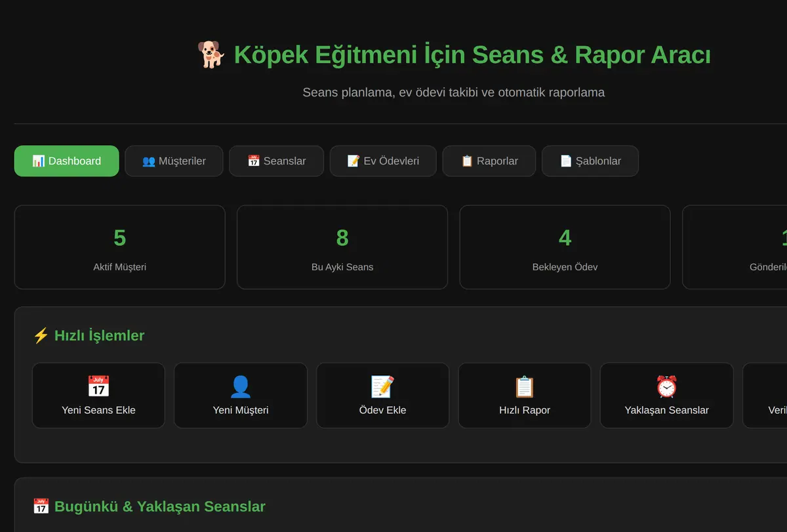
Task: Open the Bu Ayki Seans stat card
Action: click(x=342, y=247)
